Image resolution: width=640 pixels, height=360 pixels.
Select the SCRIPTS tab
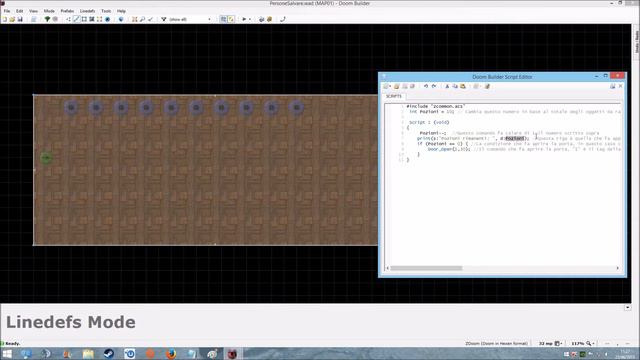click(394, 96)
